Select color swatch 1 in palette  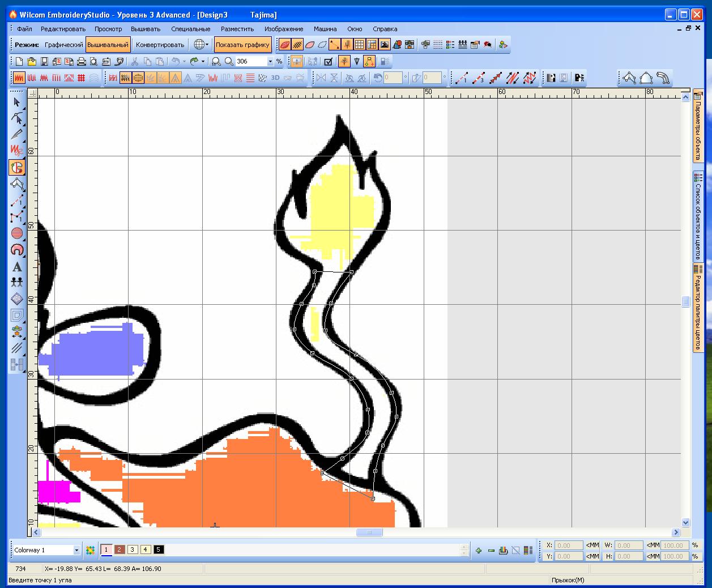pyautogui.click(x=106, y=549)
